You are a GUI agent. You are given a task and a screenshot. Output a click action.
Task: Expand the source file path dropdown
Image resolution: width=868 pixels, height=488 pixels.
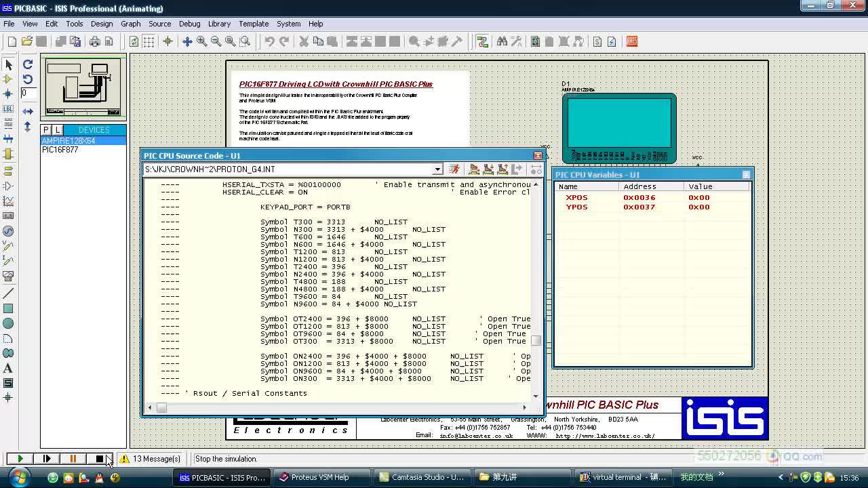(x=437, y=169)
